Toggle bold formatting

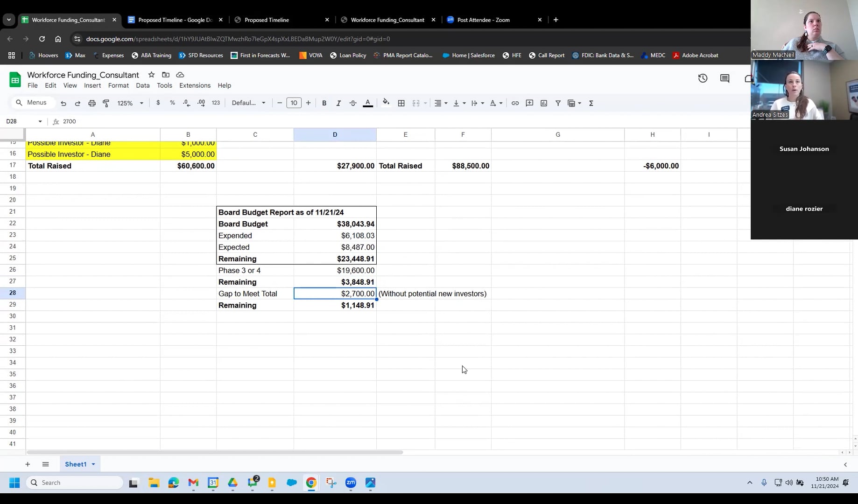coord(324,103)
